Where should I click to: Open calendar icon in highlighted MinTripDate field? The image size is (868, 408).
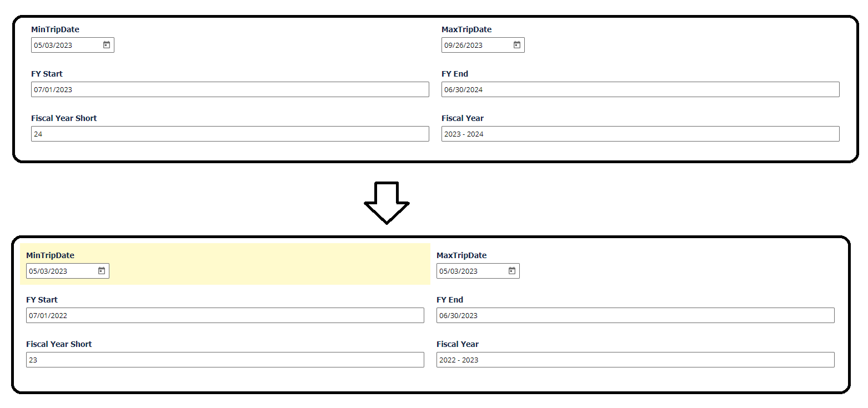coord(102,271)
